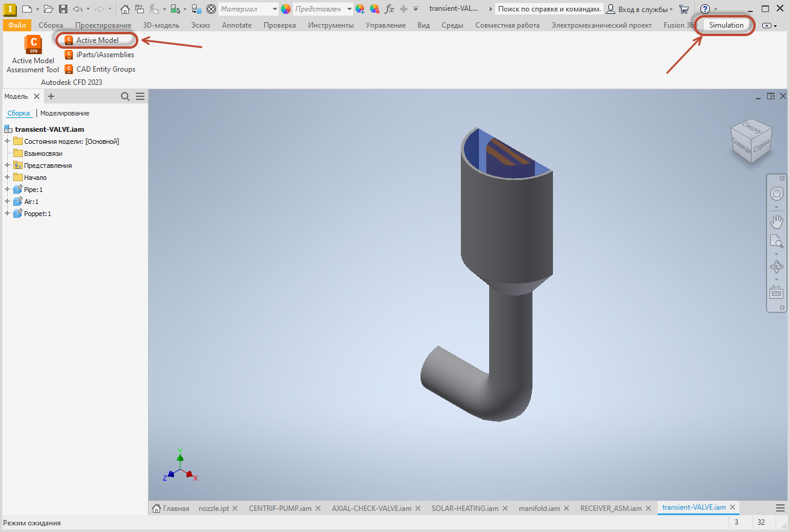Switch to the Сборка ribbon tab
Image resolution: width=790 pixels, height=532 pixels.
point(51,25)
